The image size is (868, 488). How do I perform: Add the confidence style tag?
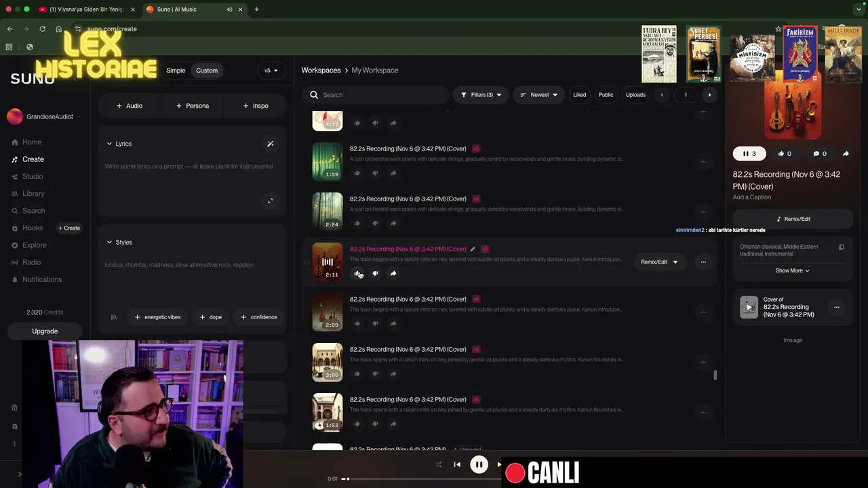tap(259, 317)
